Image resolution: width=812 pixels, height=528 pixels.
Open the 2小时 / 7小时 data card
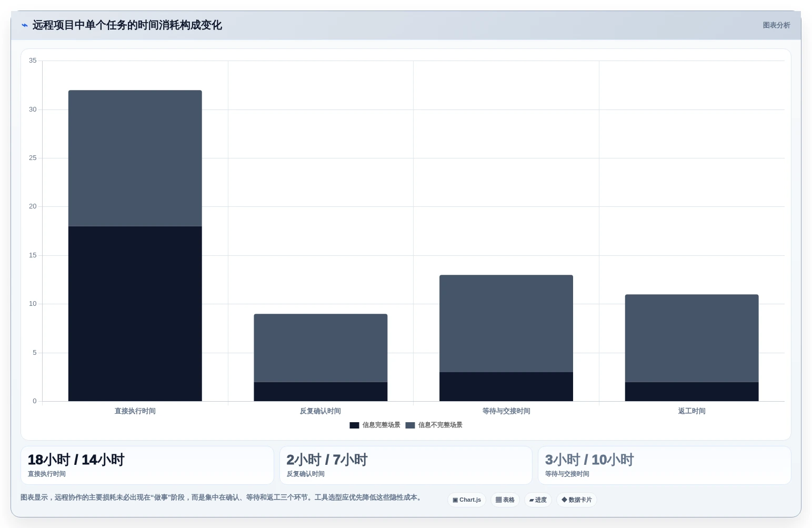pyautogui.click(x=406, y=465)
